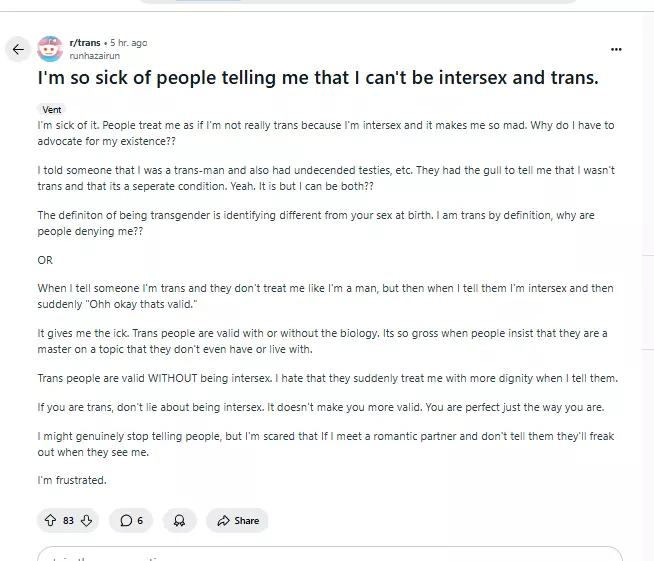Open the r/trans subreddit link

pos(84,43)
